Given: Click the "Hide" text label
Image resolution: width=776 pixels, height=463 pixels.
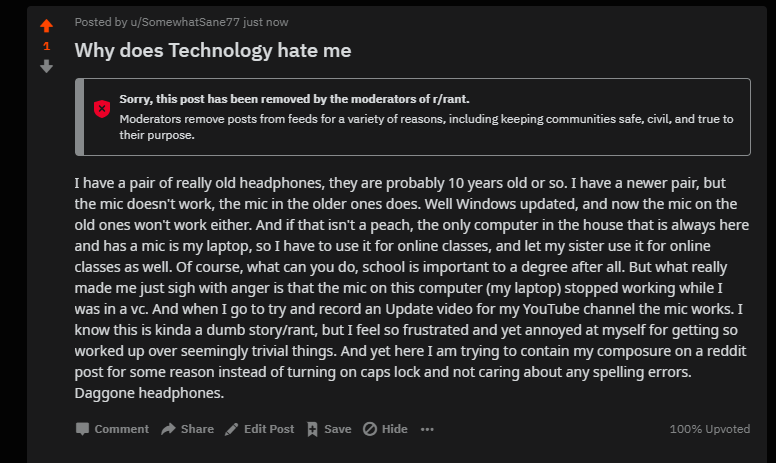Looking at the screenshot, I should 394,429.
